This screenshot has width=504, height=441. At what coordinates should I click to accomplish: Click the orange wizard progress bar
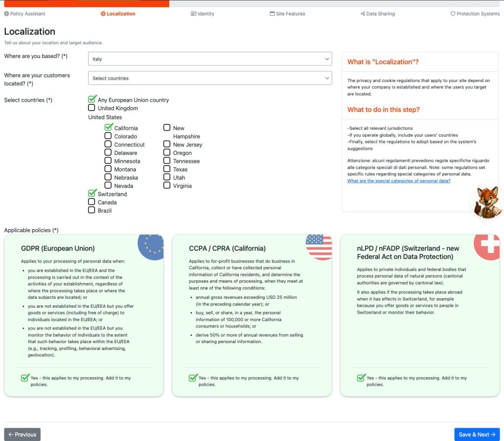(86, 3)
